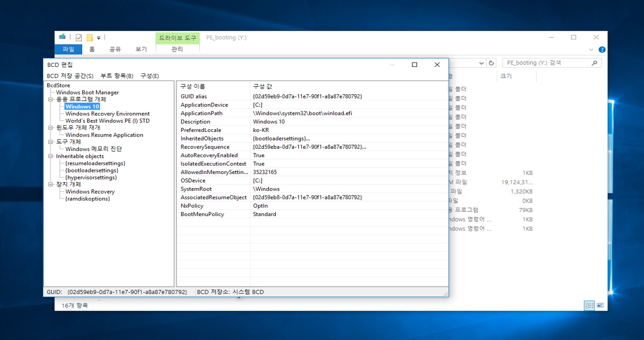This screenshot has height=340, width=644.
Task: Collapse the 장치 개체 tree node
Action: click(x=50, y=184)
